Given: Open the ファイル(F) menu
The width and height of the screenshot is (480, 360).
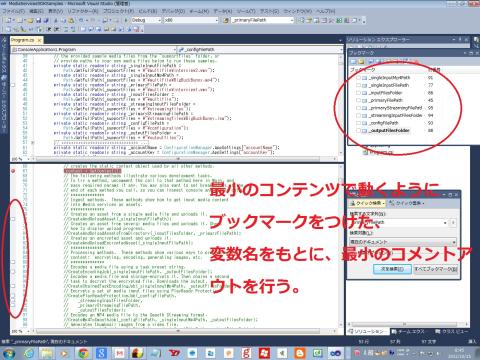Looking at the screenshot, I should coord(14,11).
